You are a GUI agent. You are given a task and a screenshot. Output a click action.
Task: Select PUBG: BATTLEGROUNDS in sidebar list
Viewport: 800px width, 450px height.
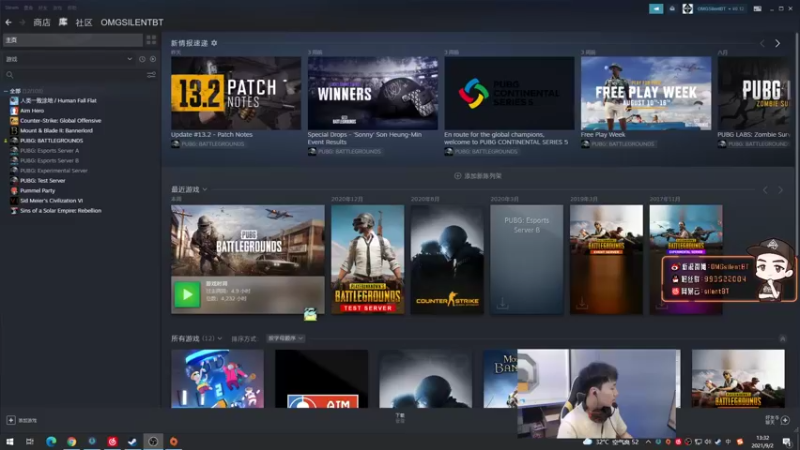click(51, 140)
